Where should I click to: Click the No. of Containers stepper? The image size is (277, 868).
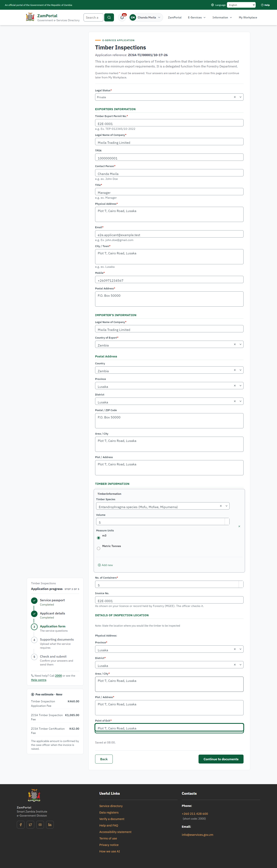point(241,584)
